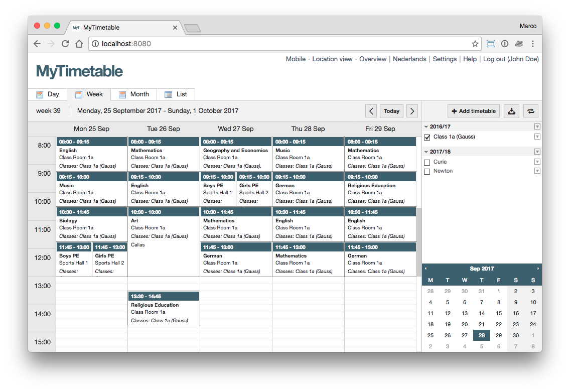The height and width of the screenshot is (392, 570).
Task: Open the dropdown next to 2016/17
Action: [x=537, y=126]
